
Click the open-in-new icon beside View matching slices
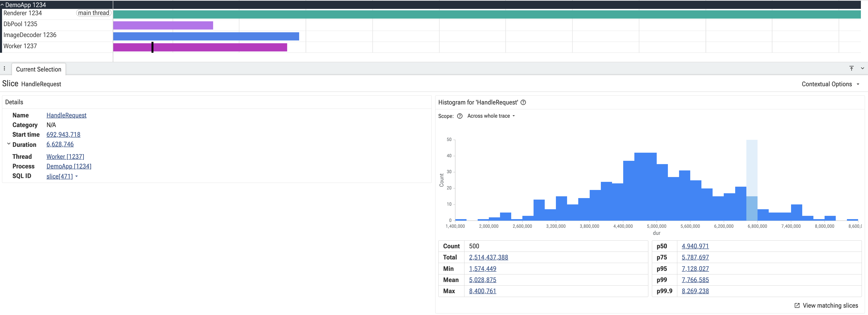pyautogui.click(x=797, y=306)
